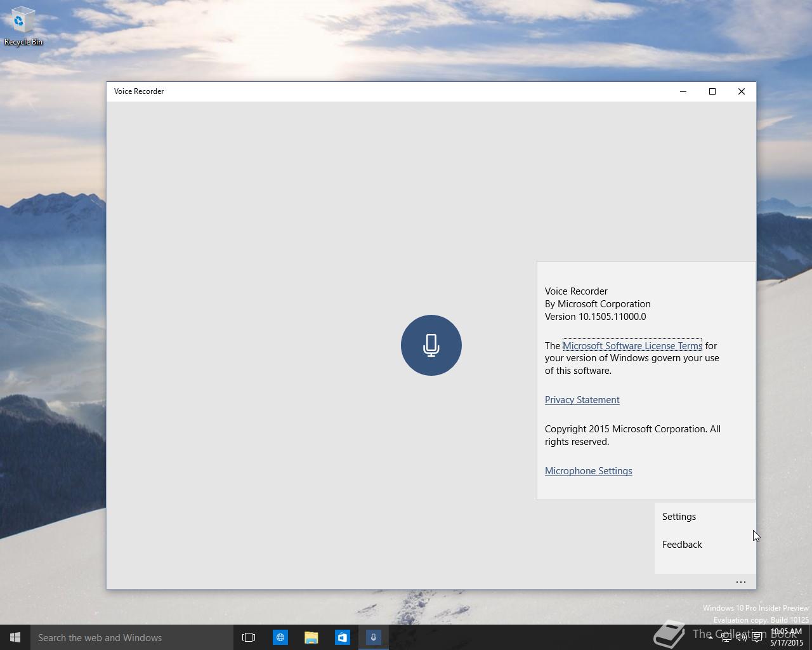Click the taskbar clock showing 10:05 AM
This screenshot has width=812, height=650.
(x=787, y=637)
